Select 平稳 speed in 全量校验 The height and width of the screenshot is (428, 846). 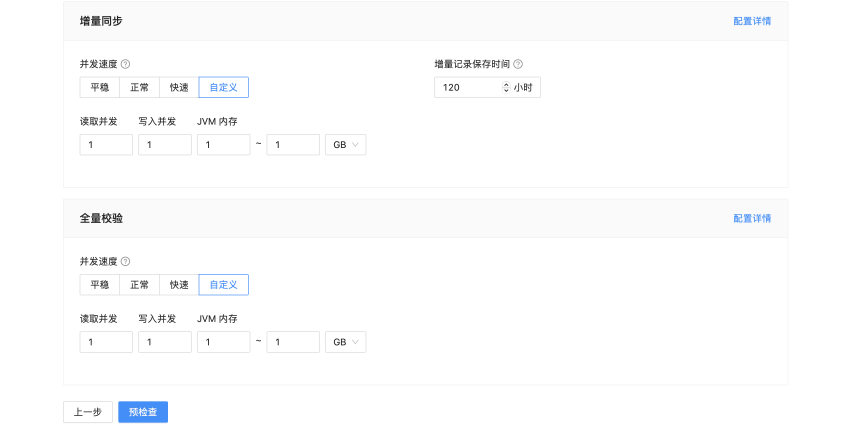100,285
